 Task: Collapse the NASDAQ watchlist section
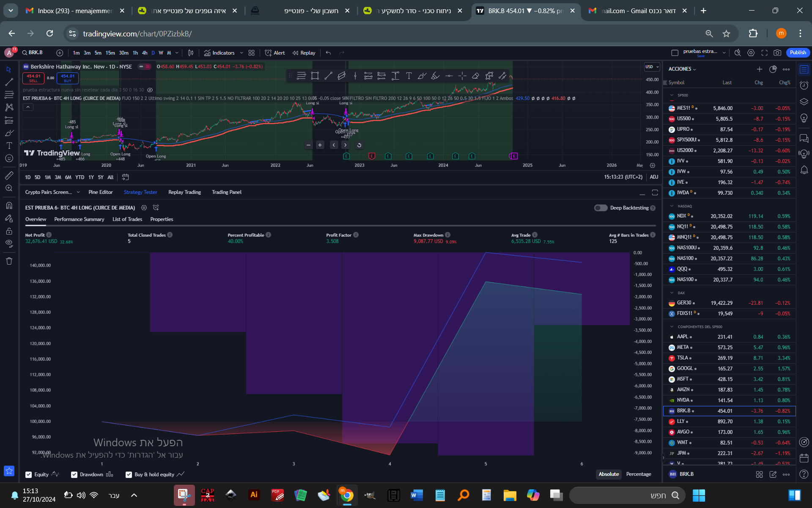click(672, 206)
